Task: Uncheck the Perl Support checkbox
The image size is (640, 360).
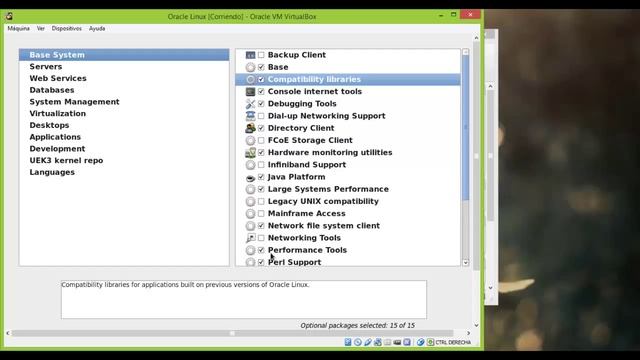Action: pos(261,262)
